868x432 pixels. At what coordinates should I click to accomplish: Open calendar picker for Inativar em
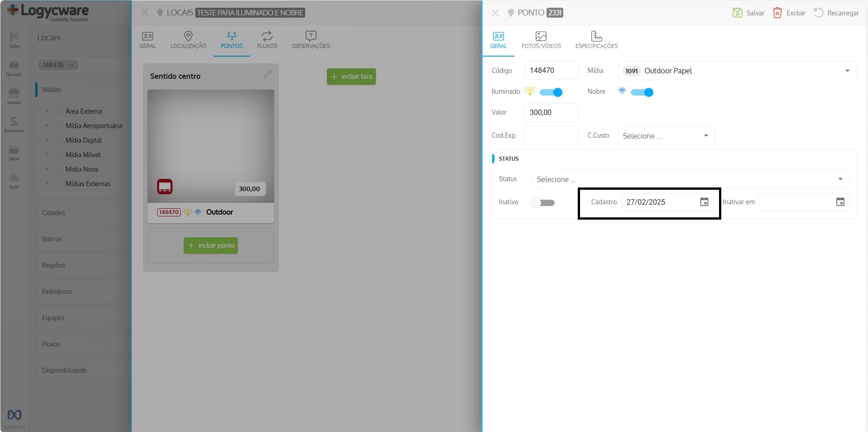pyautogui.click(x=840, y=202)
